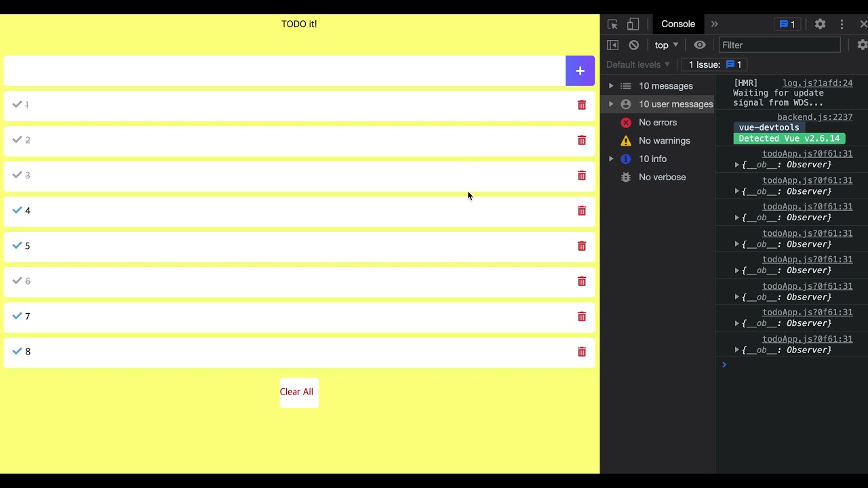Toggle checkmark on todo item 5

point(18,245)
